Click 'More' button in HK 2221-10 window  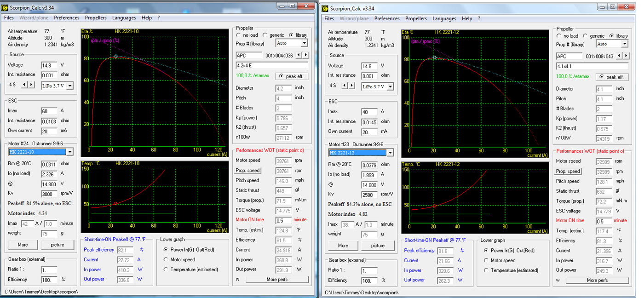click(x=23, y=245)
